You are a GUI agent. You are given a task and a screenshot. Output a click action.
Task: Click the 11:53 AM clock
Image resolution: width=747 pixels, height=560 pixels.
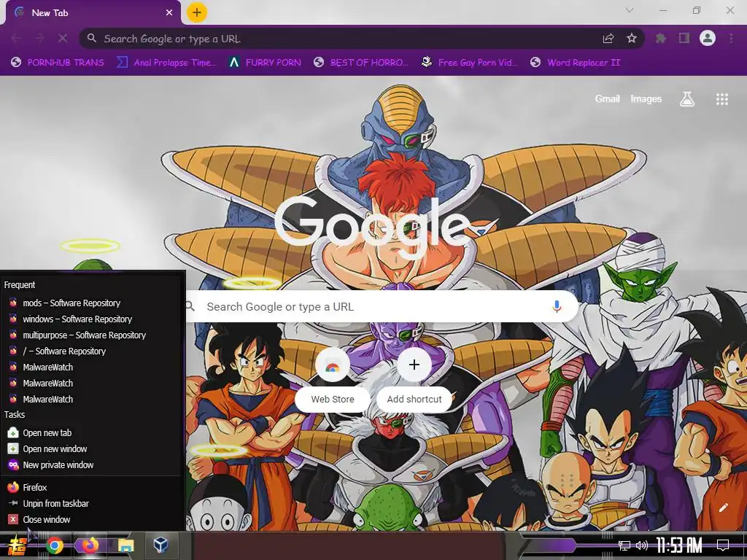point(679,545)
